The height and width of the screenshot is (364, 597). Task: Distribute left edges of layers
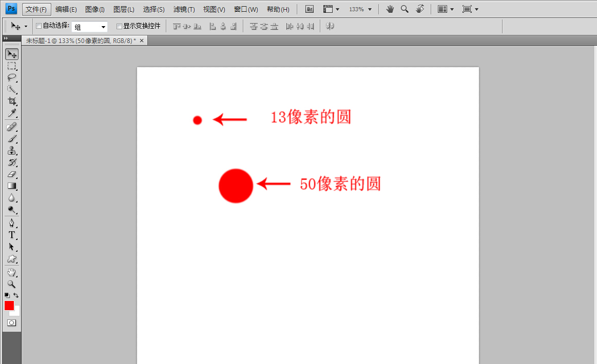pyautogui.click(x=290, y=26)
